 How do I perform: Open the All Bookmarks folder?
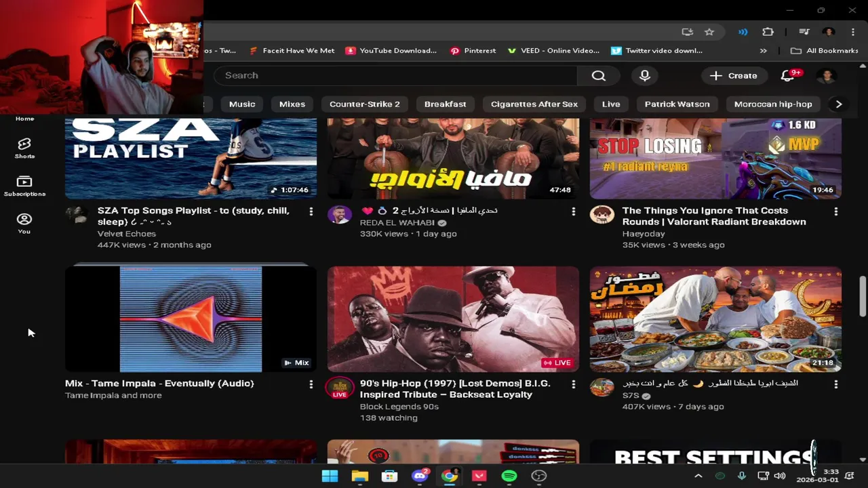pyautogui.click(x=825, y=51)
